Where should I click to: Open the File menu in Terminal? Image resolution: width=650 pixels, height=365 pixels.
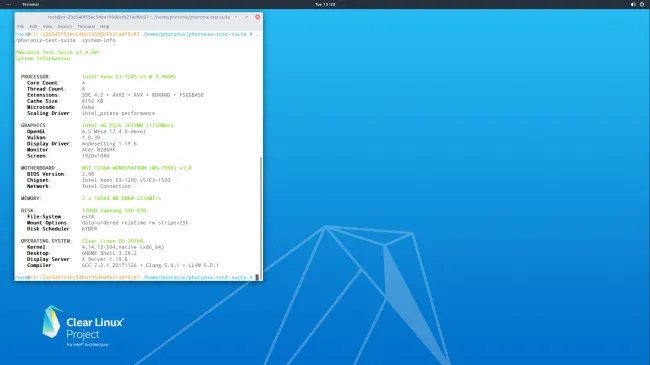pos(20,27)
